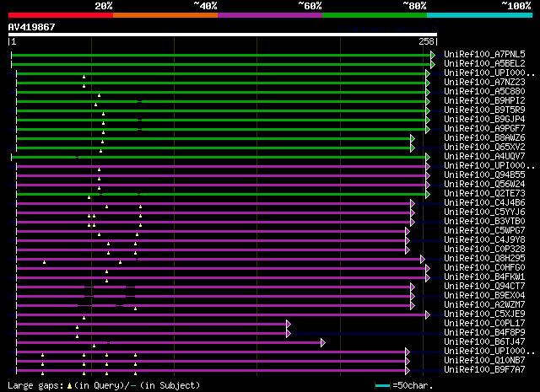Click the purple arrowhead ending the B6TJ47 alignment
Viewport: 540px width, 392px height.
pos(323,343)
